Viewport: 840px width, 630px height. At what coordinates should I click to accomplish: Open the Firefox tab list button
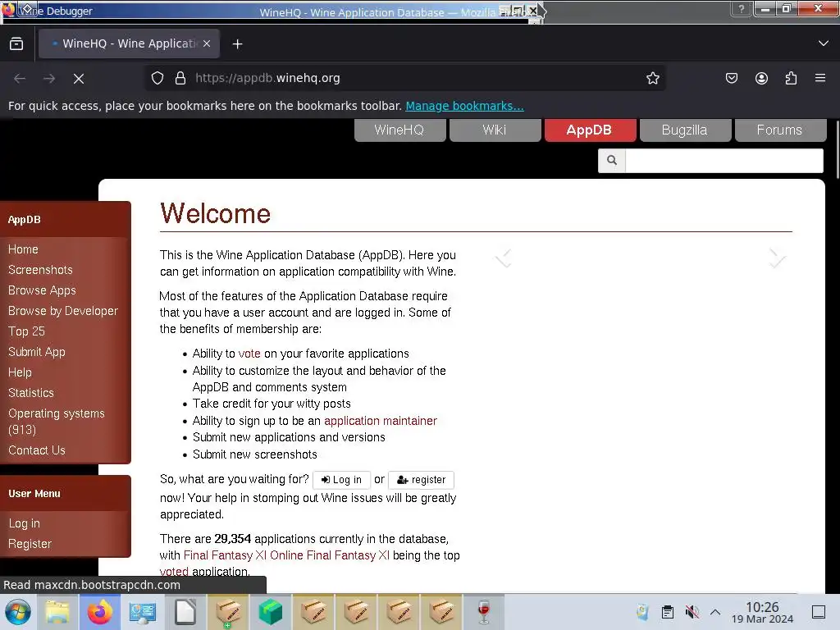tap(16, 44)
